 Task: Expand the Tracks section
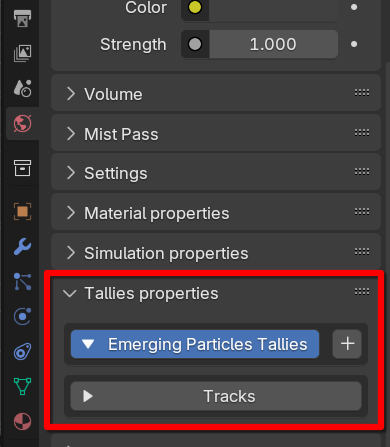216,396
